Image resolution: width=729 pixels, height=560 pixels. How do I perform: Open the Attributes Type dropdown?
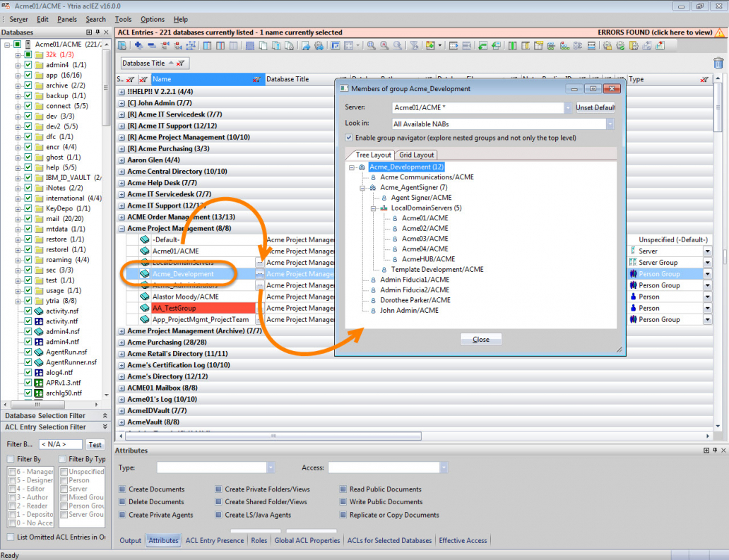(x=271, y=467)
